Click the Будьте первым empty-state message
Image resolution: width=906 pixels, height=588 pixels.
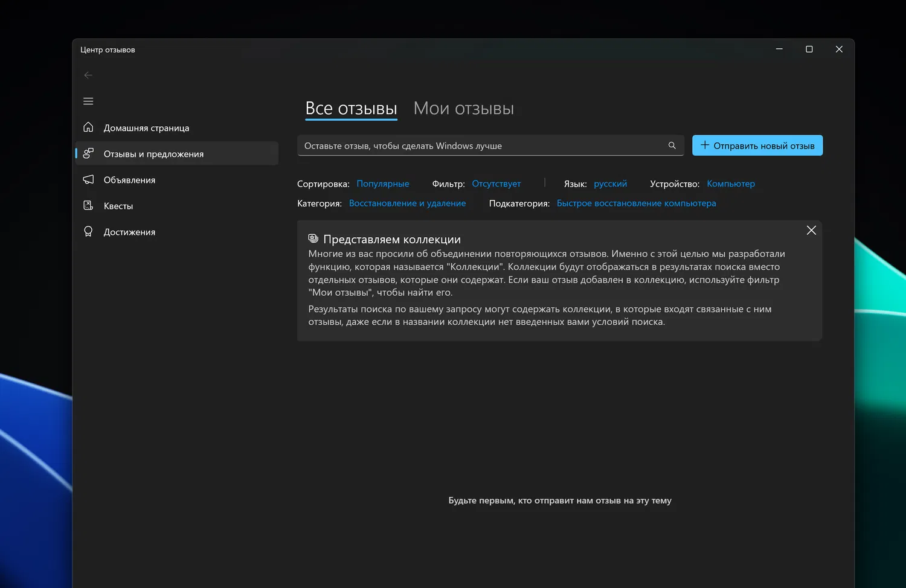560,500
